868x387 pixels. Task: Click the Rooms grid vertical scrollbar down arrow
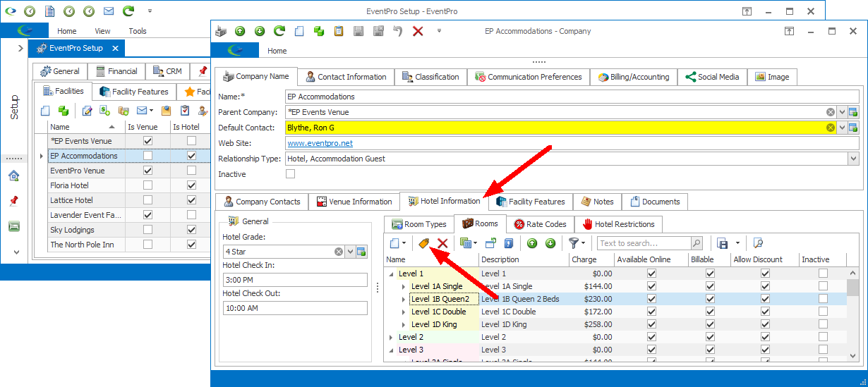(x=853, y=357)
